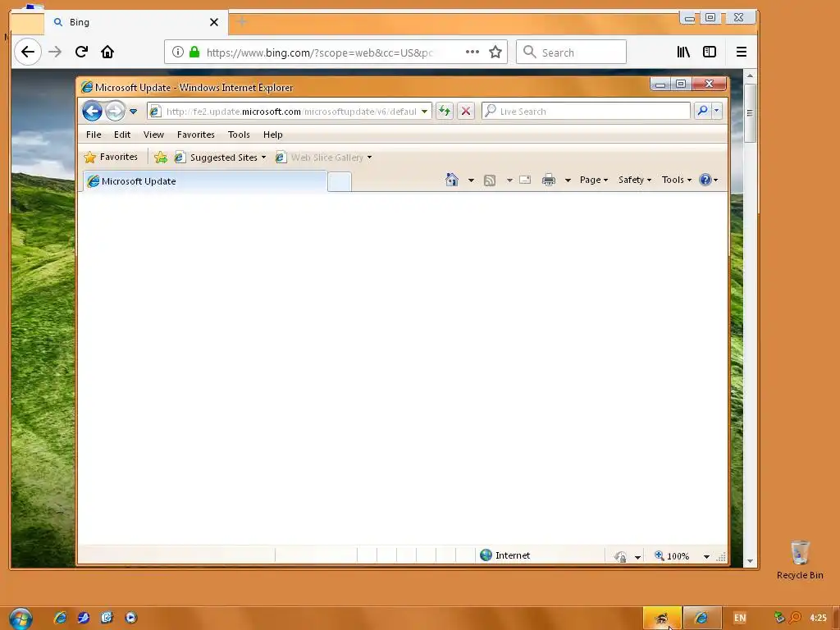Click the IE zoom level 100% button
The width and height of the screenshot is (840, 630).
(x=673, y=556)
